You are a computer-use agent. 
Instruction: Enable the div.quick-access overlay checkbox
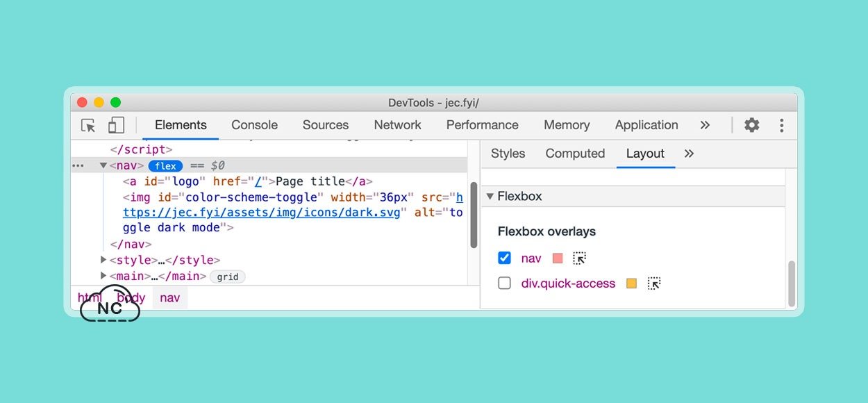click(x=505, y=283)
